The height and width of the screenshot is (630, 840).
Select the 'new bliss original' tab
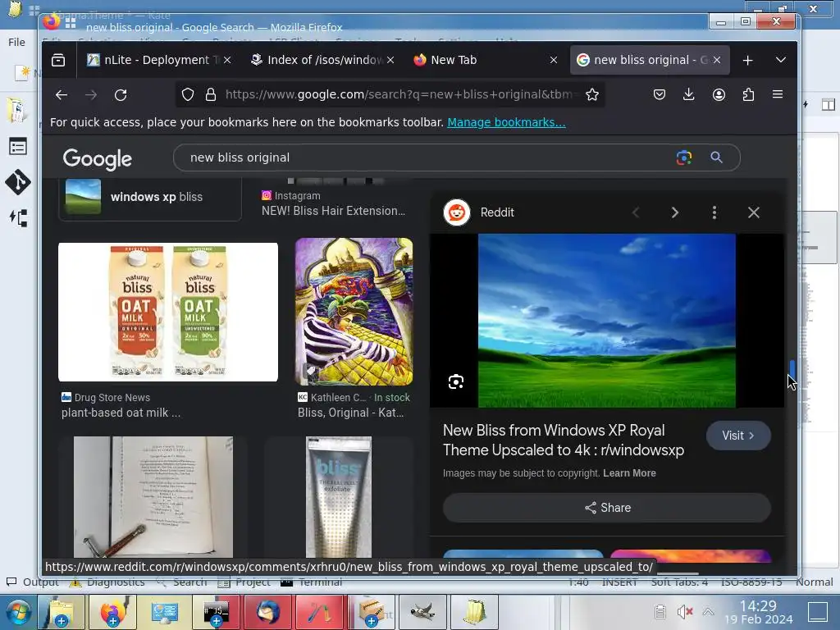[650, 60]
